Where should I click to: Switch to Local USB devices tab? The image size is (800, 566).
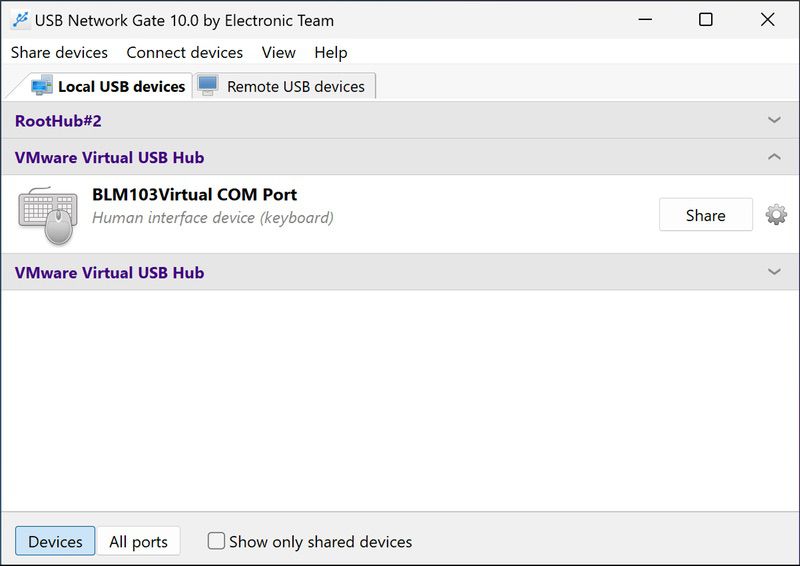click(x=107, y=86)
